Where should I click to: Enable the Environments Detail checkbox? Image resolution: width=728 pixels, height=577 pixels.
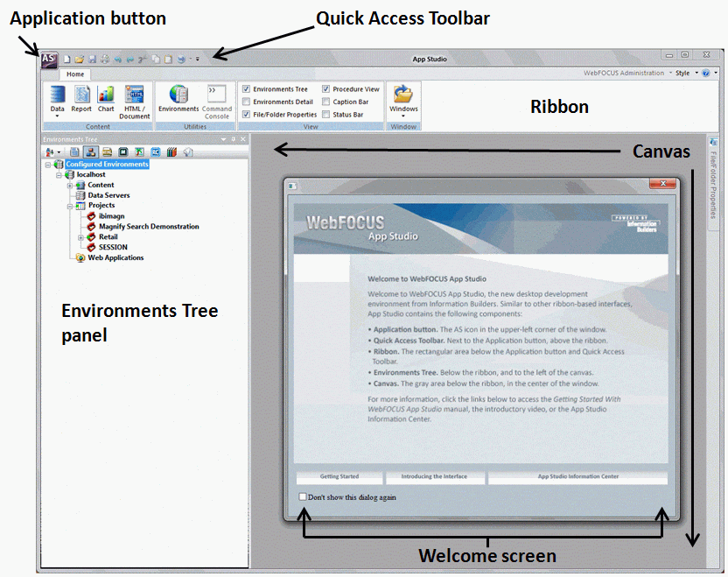tap(247, 102)
